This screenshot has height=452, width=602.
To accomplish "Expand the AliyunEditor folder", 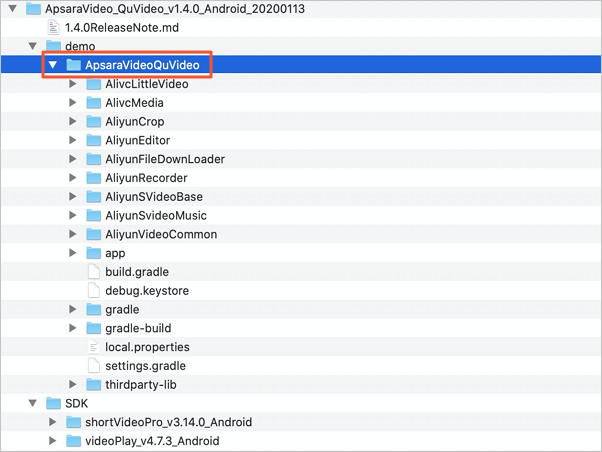I will [x=73, y=140].
